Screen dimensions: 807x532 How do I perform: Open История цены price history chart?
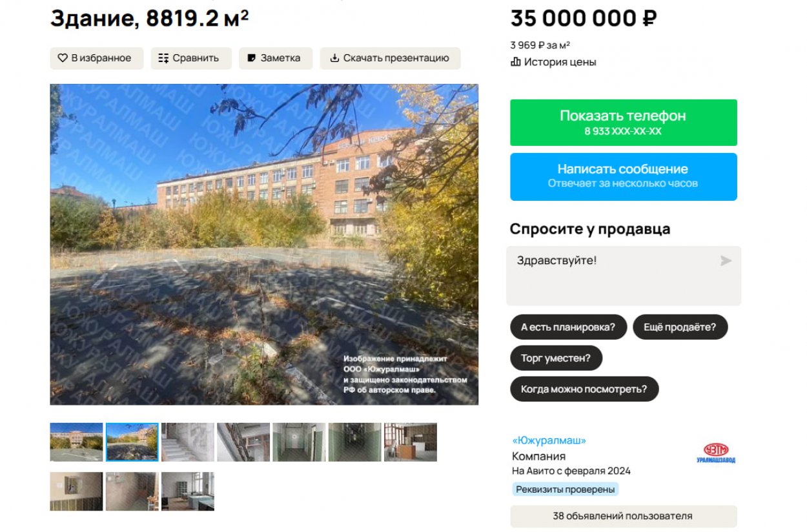(553, 62)
